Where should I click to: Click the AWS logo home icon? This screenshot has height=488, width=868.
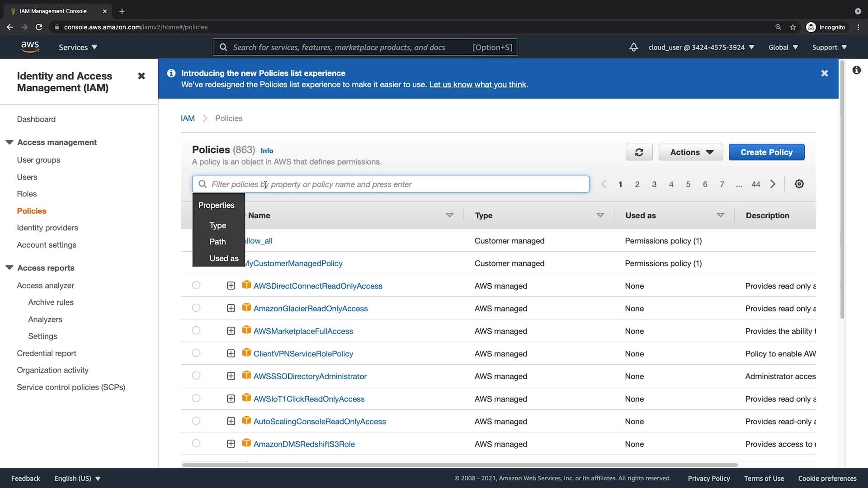[x=30, y=47]
